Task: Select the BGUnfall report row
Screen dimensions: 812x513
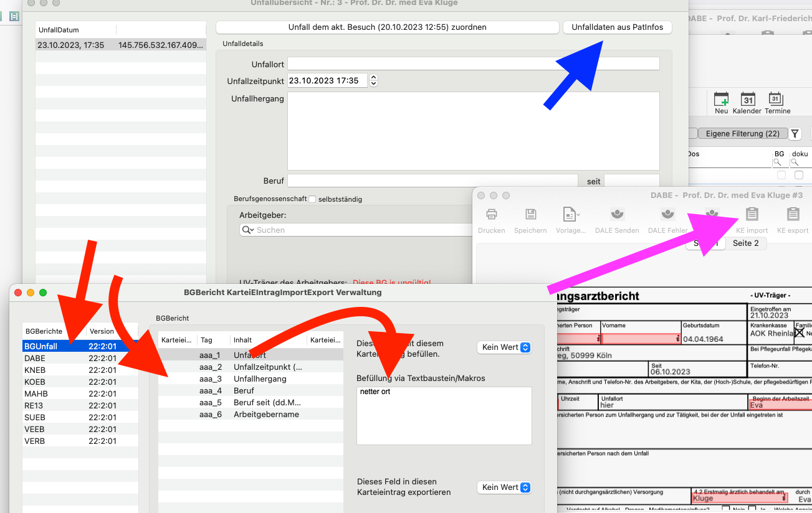Action: point(80,346)
